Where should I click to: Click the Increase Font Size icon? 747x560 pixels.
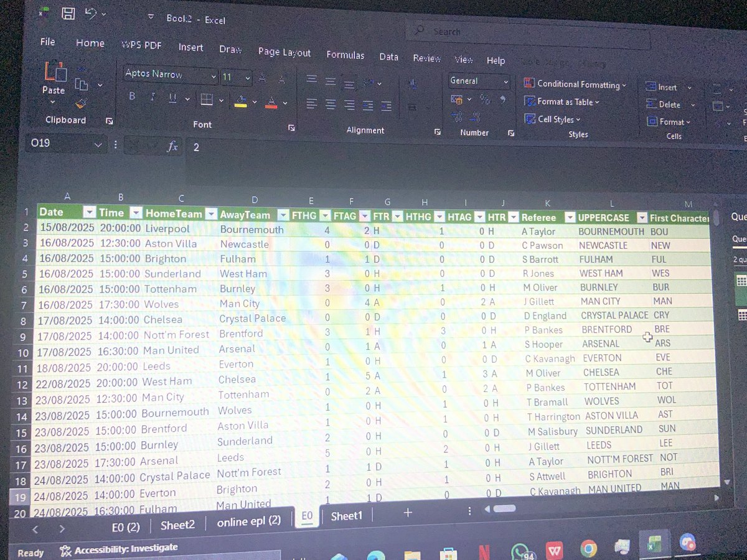(x=262, y=78)
